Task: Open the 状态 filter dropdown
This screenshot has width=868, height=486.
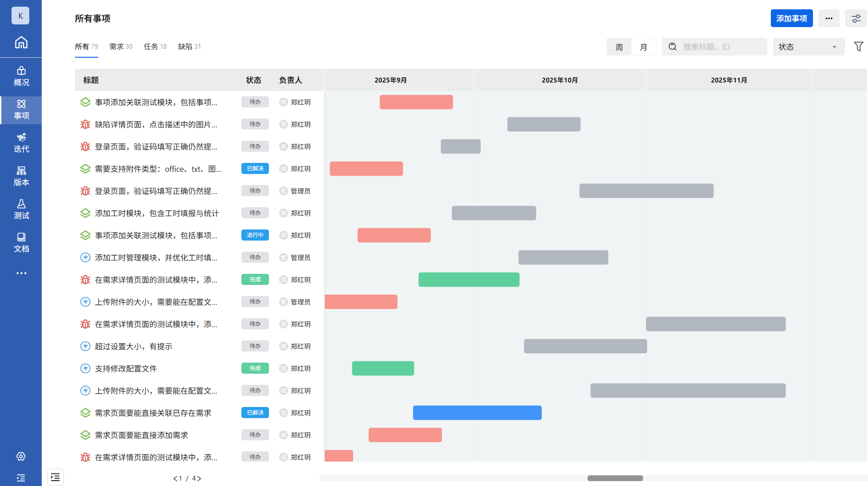Action: (x=808, y=47)
